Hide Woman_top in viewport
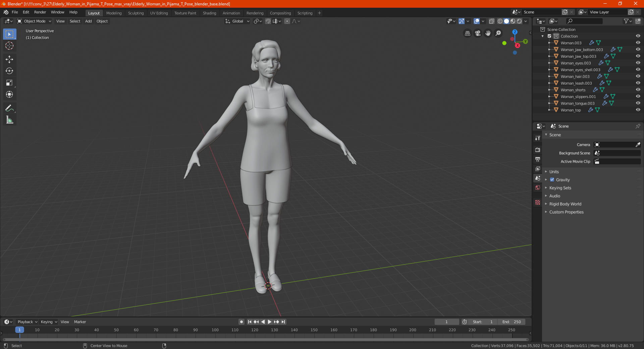 pyautogui.click(x=638, y=110)
